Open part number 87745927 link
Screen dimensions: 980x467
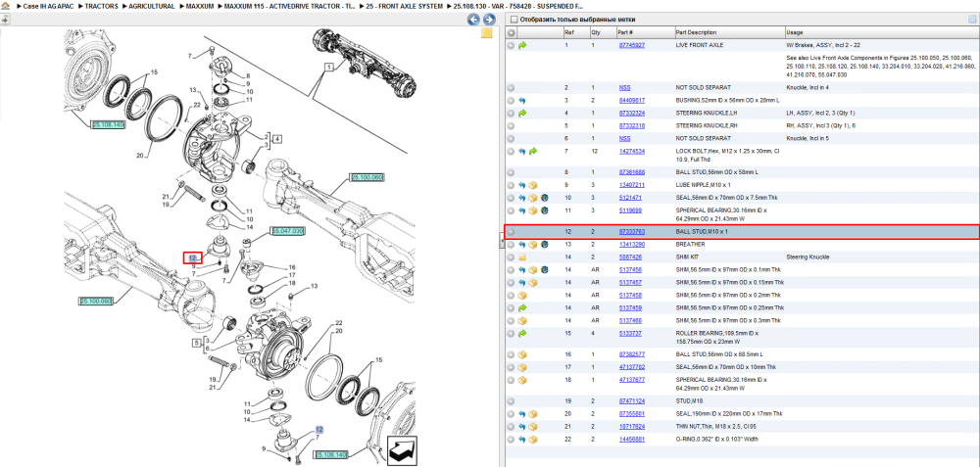point(631,46)
